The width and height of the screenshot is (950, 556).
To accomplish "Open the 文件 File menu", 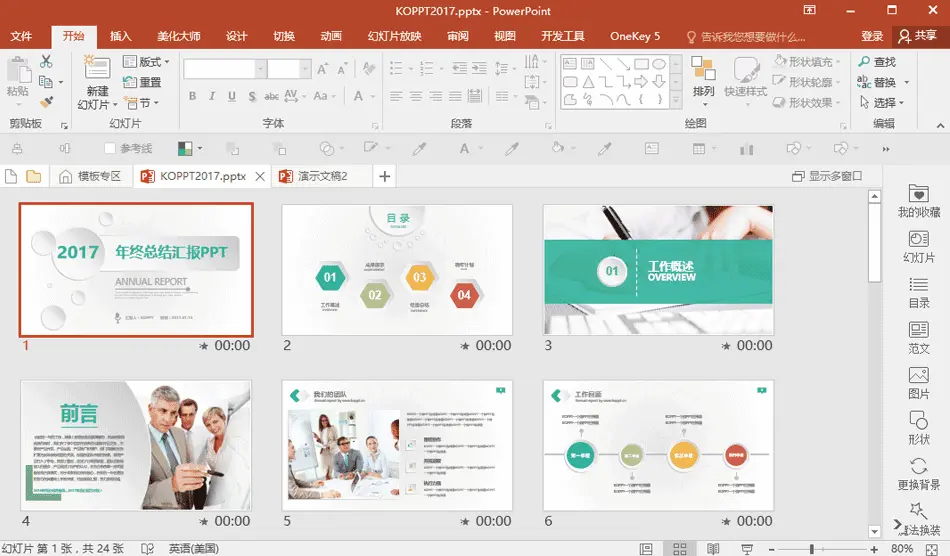I will tap(21, 36).
